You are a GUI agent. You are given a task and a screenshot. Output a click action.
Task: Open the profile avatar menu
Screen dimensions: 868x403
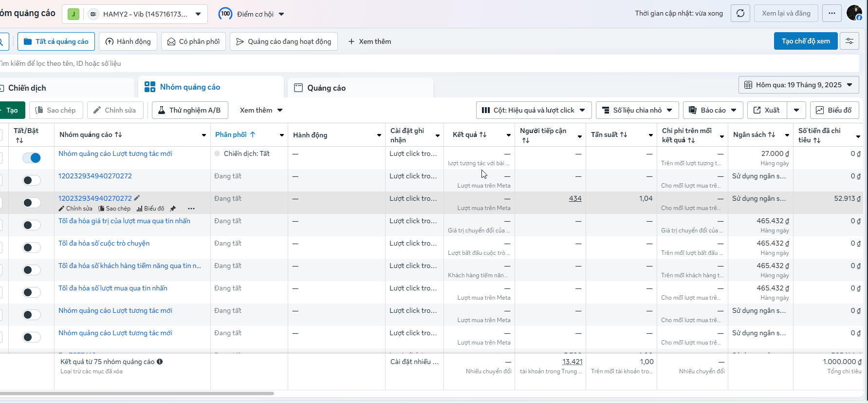coord(854,13)
